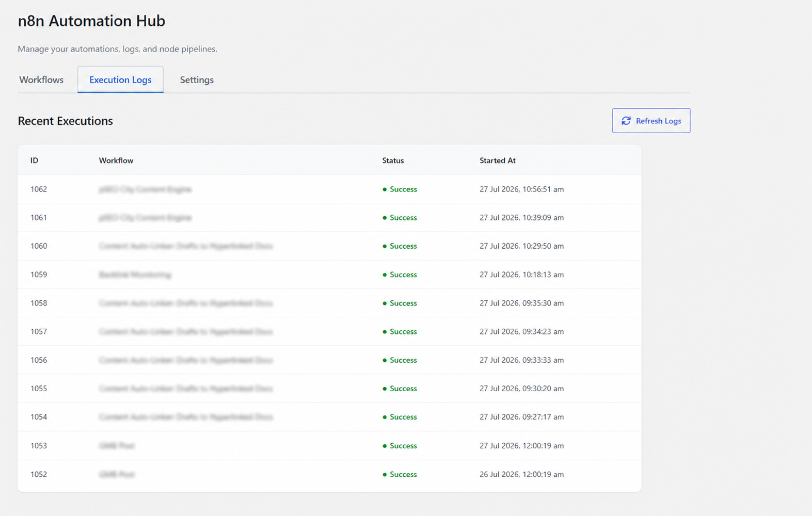Select execution ID 1054
This screenshot has height=516, width=812.
click(x=39, y=417)
